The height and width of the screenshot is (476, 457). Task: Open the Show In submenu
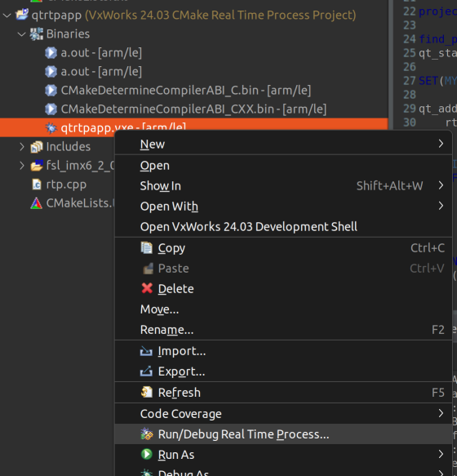283,186
